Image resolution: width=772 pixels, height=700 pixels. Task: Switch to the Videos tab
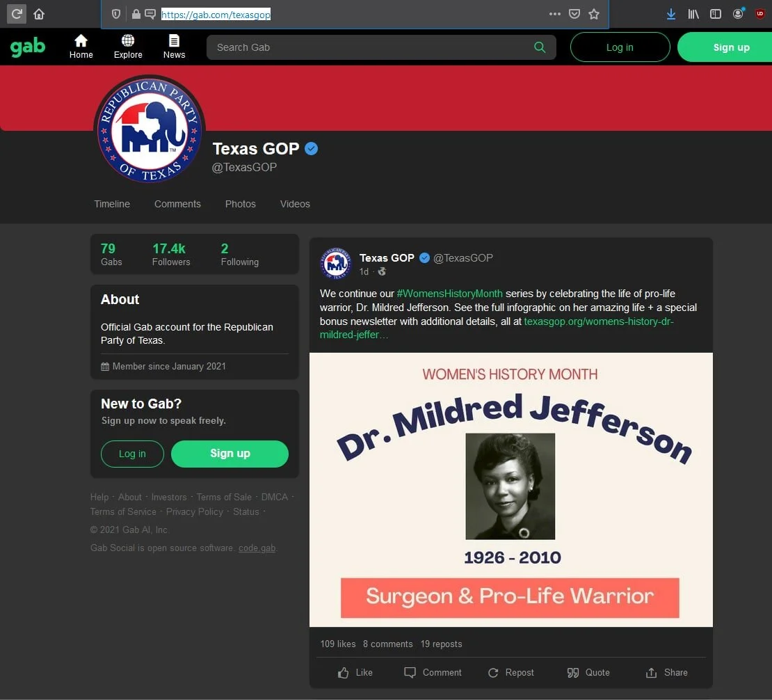point(295,204)
